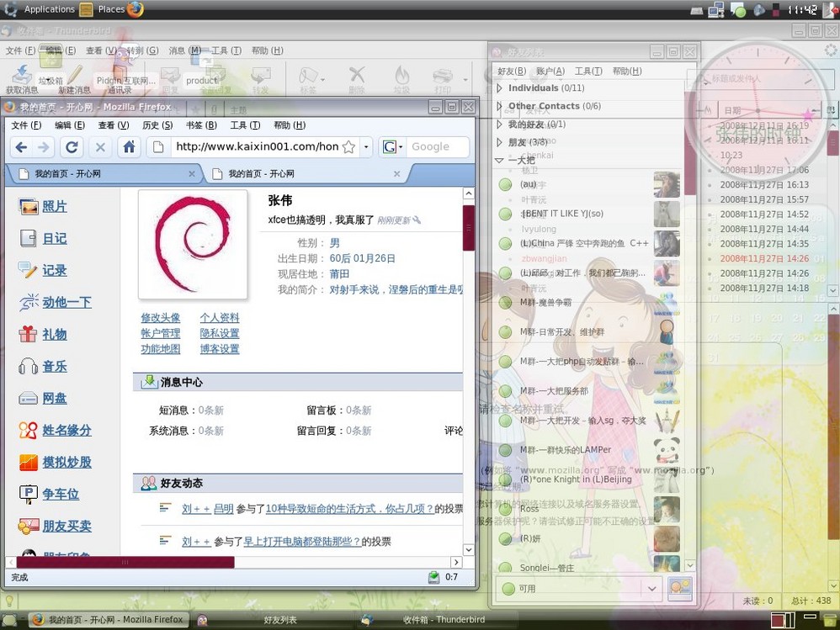Open Pidgin 好友 menu

tap(512, 71)
